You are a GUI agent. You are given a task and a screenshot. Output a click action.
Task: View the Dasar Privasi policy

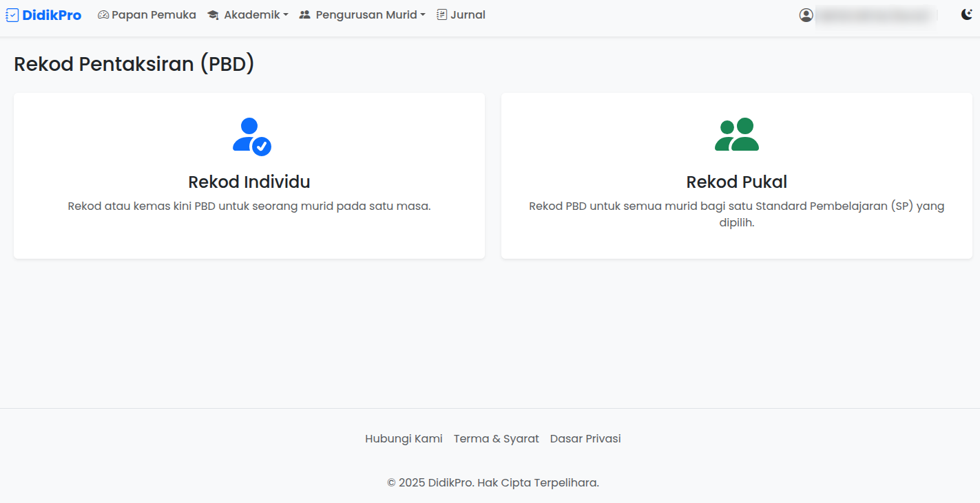pyautogui.click(x=585, y=438)
